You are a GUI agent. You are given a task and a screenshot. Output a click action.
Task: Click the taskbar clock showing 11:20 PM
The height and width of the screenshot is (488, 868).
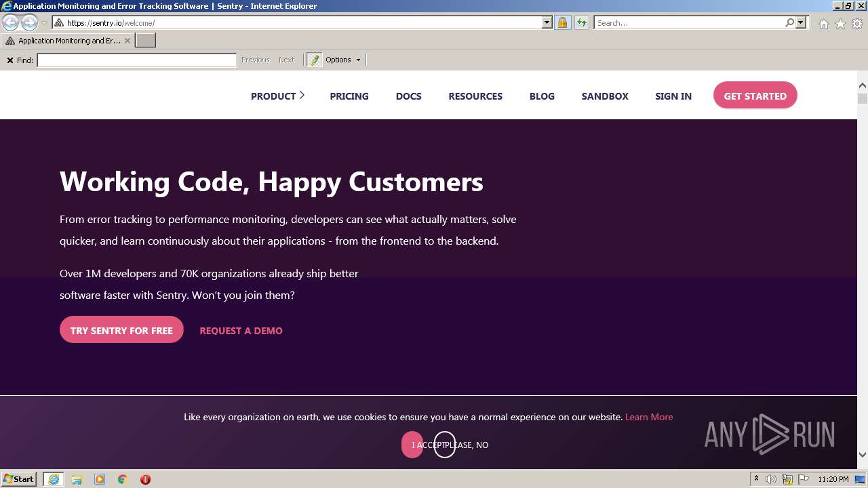[x=833, y=479]
